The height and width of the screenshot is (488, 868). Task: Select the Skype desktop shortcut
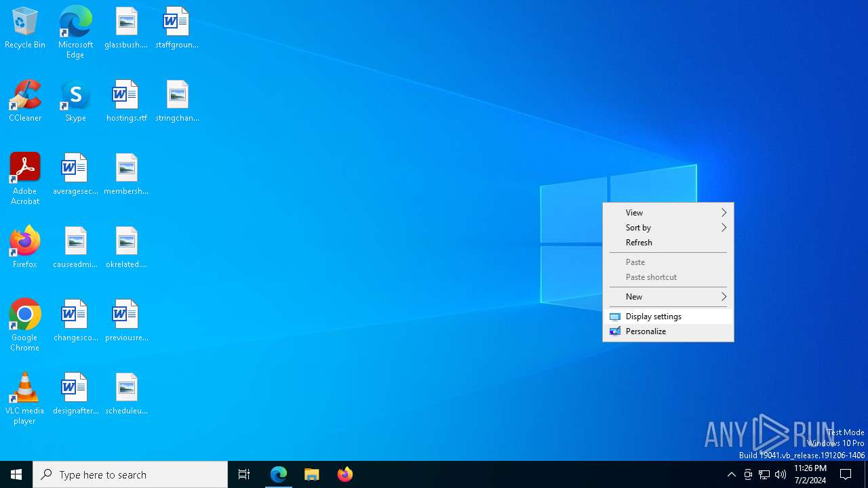(75, 102)
